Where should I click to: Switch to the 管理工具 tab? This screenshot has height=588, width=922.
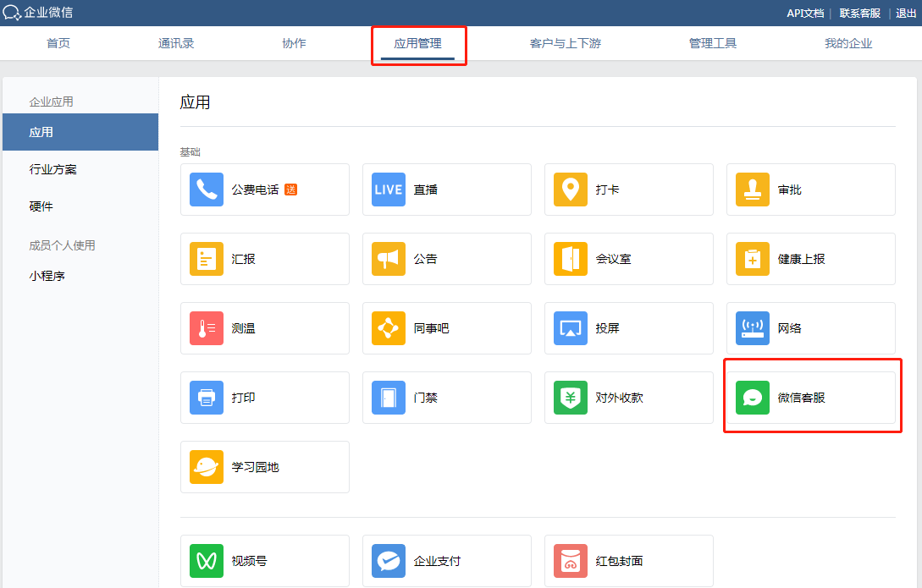[x=713, y=43]
